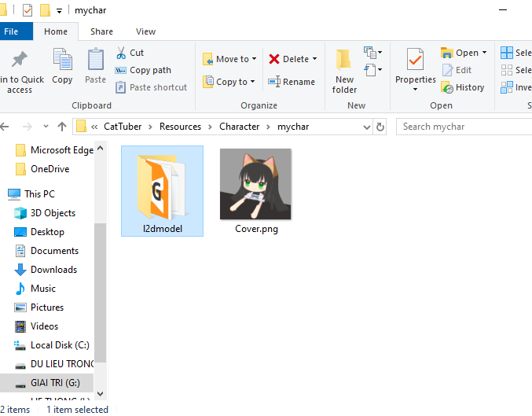Expand the Delete options arrow
The height and width of the screenshot is (416, 532).
click(315, 59)
